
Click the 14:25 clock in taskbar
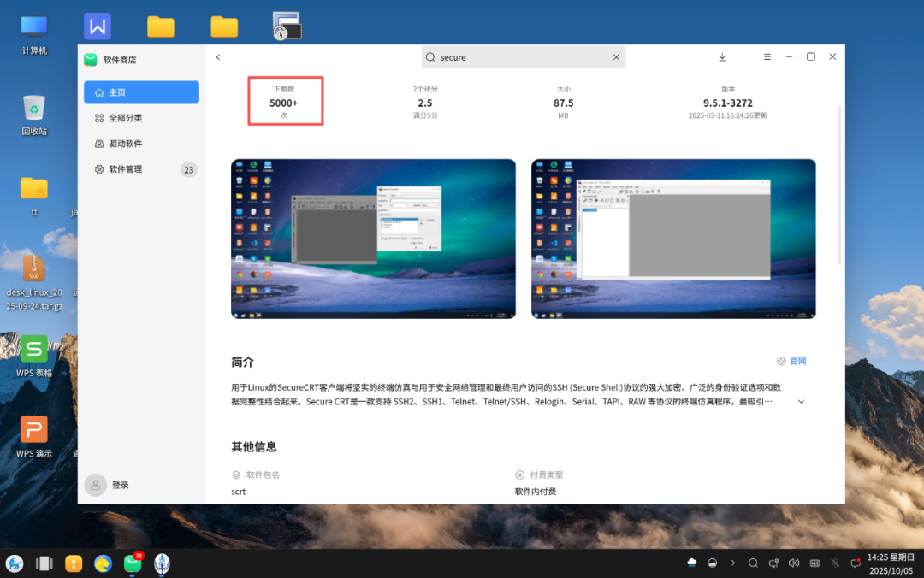891,563
